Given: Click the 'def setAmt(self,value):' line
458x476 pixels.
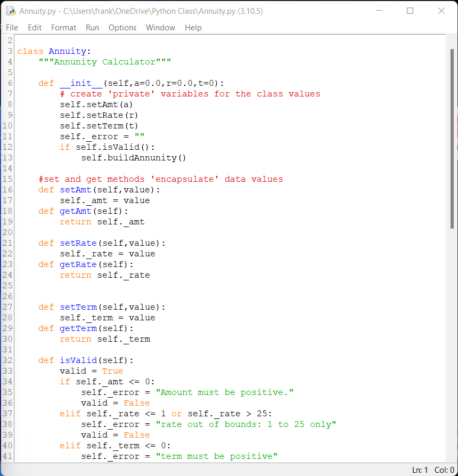Looking at the screenshot, I should [99, 190].
